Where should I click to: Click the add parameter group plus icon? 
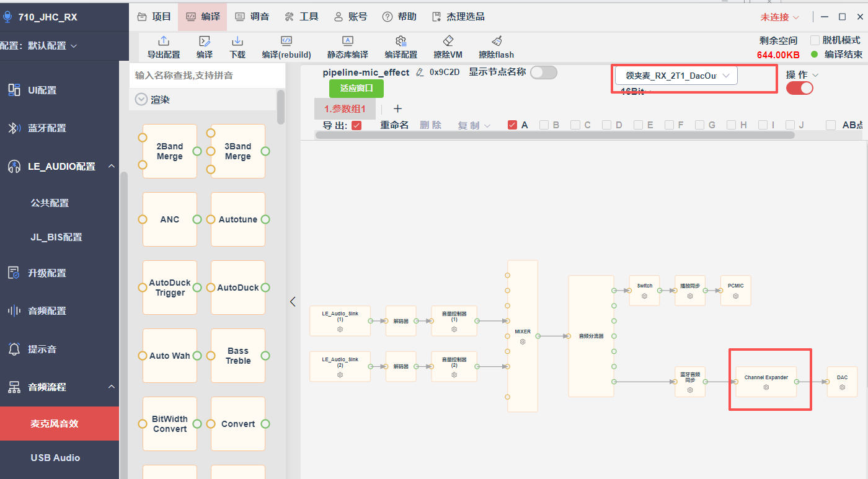coord(398,108)
